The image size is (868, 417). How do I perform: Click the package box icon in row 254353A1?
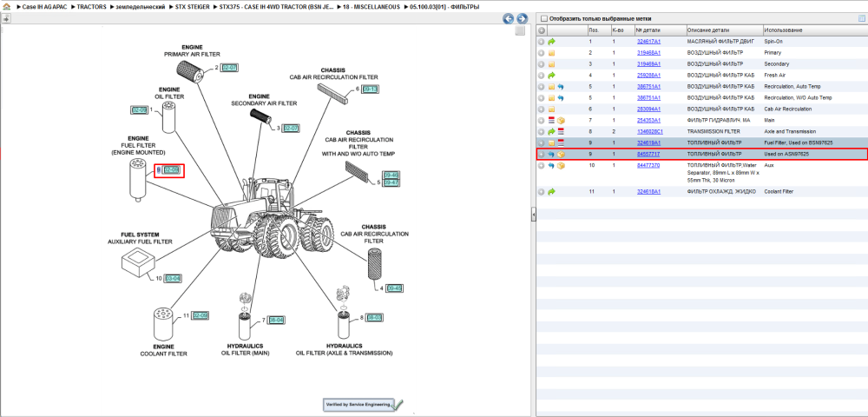click(561, 121)
